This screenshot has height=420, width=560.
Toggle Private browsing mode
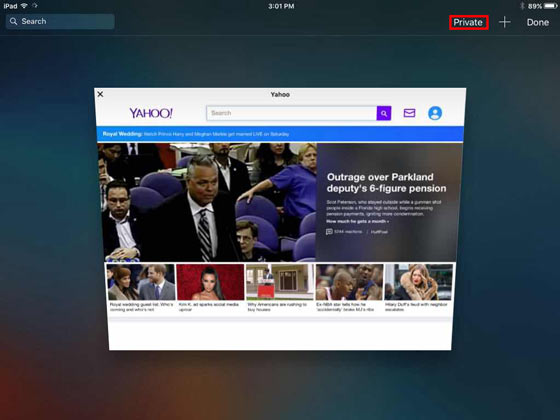pyautogui.click(x=468, y=22)
